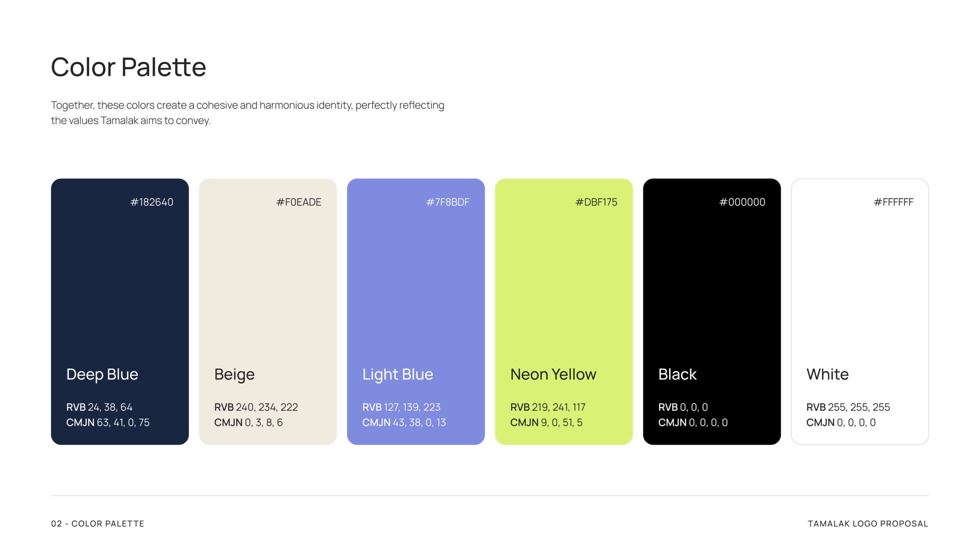The height and width of the screenshot is (551, 980).
Task: Click the TAMALAK LOGO PROPOSAL footer text
Action: 868,523
